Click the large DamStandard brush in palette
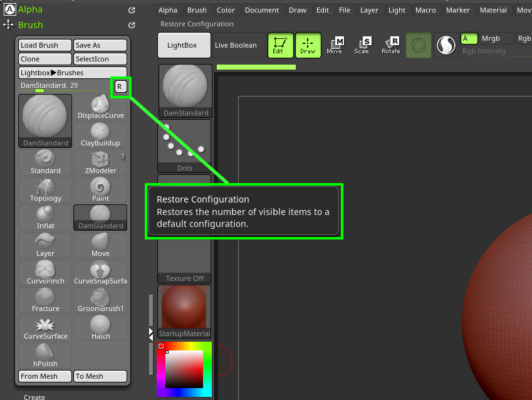Image resolution: width=532 pixels, height=400 pixels. (x=45, y=121)
